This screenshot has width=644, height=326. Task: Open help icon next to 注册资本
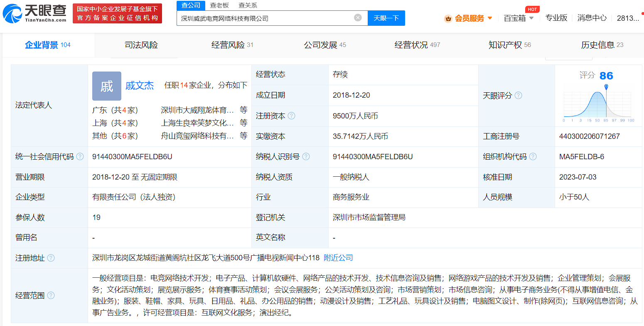pyautogui.click(x=291, y=116)
